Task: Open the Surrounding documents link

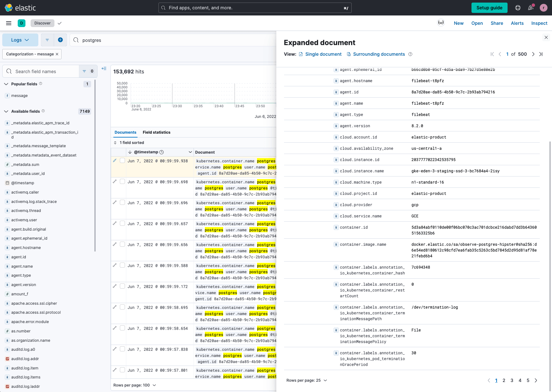Action: (x=379, y=54)
